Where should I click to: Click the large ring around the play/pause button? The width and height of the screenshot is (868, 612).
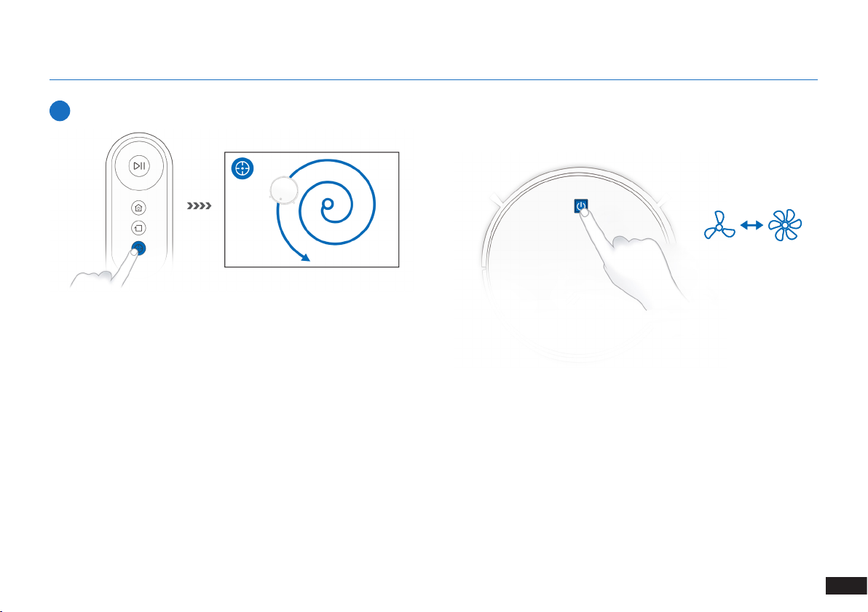[139, 165]
